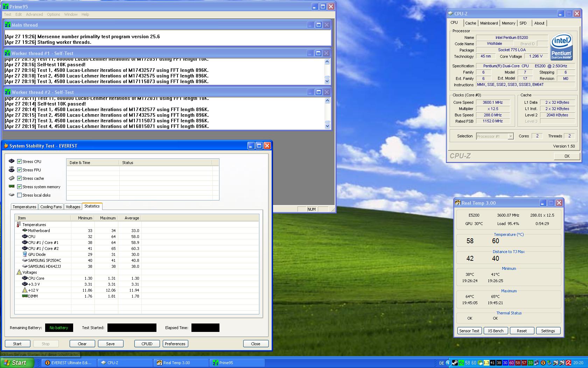Click the Start button in EVEREST stability test
The height and width of the screenshot is (368, 588).
coord(17,344)
